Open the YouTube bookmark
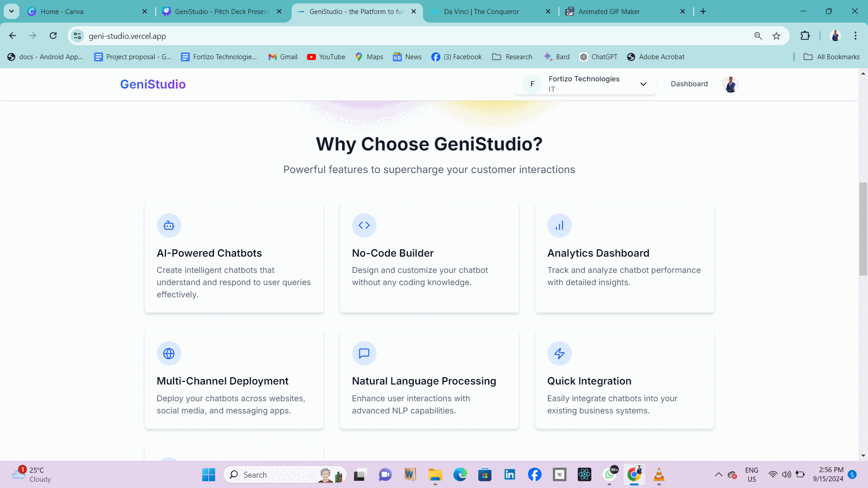Image resolution: width=868 pixels, height=488 pixels. pos(326,56)
